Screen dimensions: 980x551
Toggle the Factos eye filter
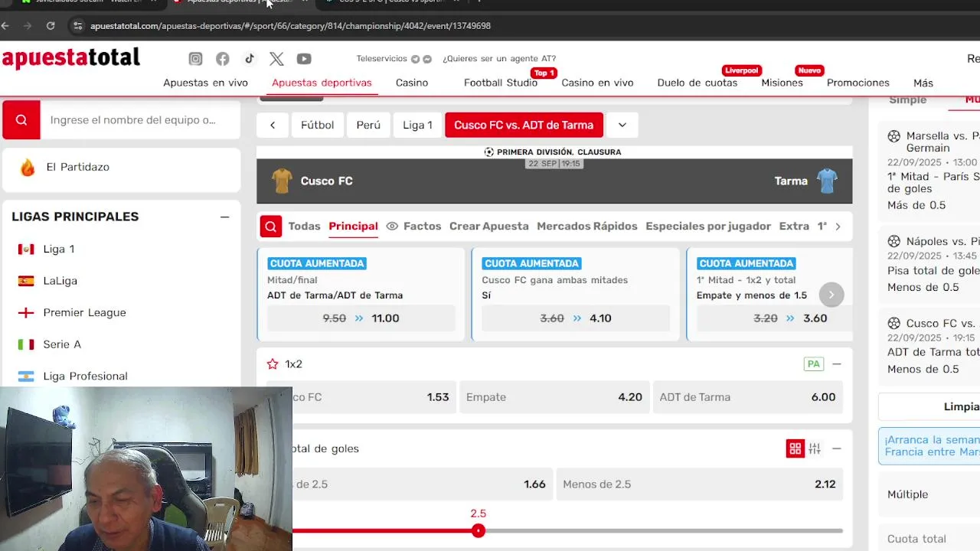pos(392,227)
